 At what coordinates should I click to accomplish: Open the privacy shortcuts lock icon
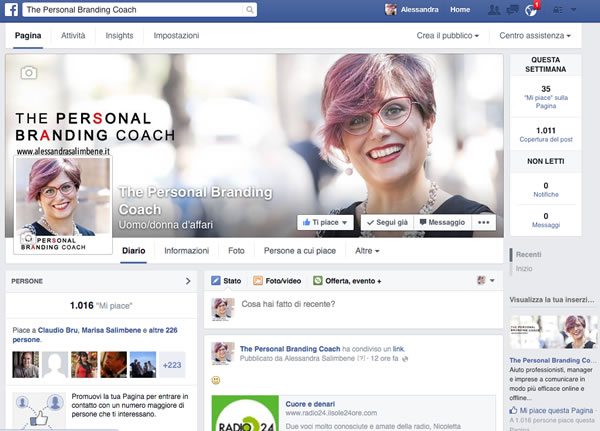point(558,10)
